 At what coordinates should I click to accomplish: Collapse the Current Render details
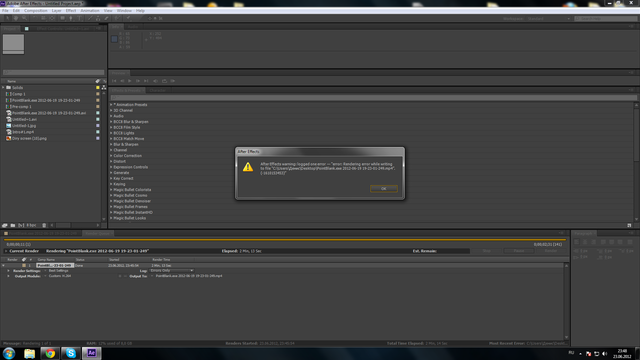6,251
